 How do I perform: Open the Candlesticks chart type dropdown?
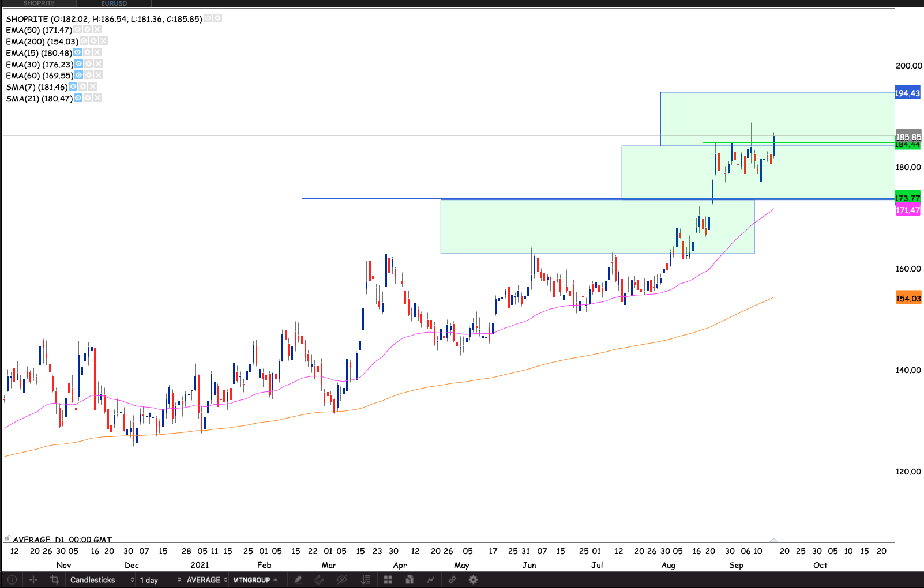click(101, 580)
